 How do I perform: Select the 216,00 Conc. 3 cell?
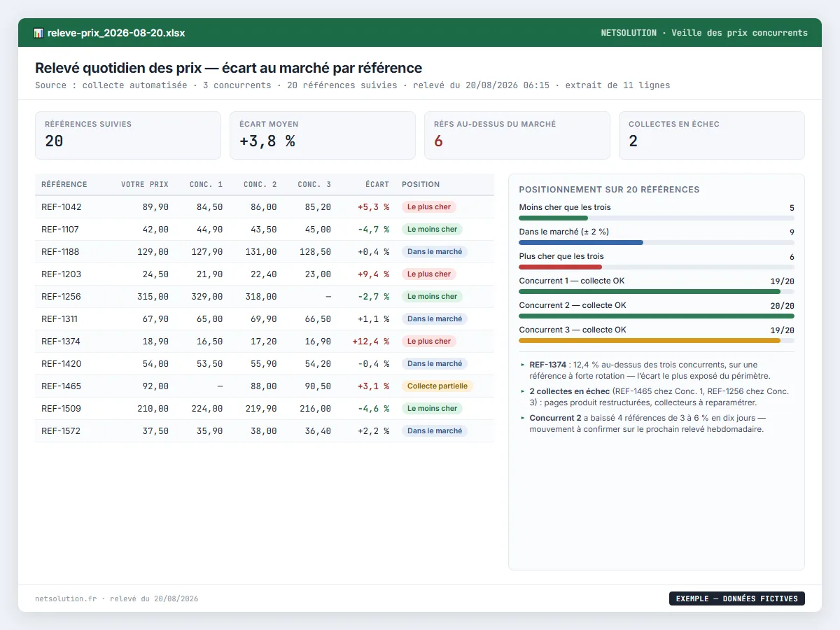[314, 409]
